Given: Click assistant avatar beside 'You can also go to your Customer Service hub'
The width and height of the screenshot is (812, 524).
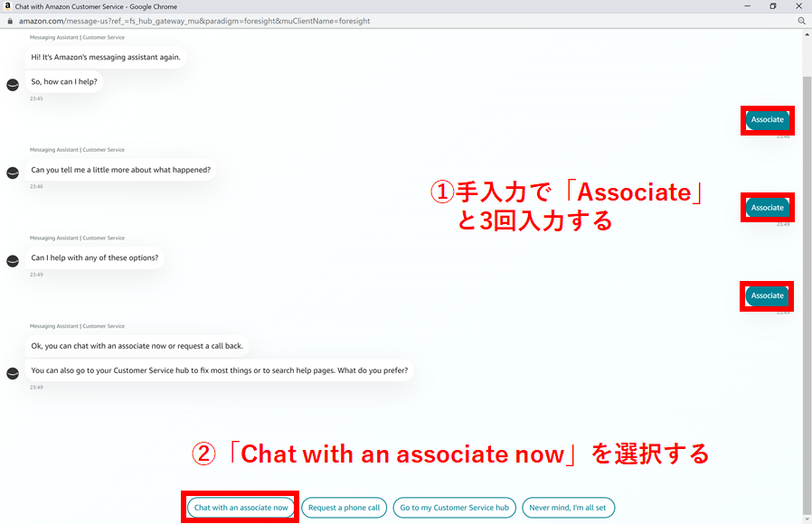Looking at the screenshot, I should click(x=13, y=373).
